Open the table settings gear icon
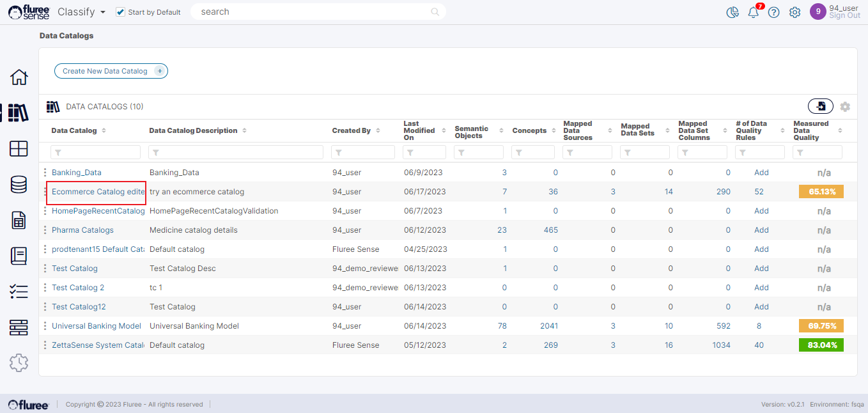868x413 pixels. [845, 107]
